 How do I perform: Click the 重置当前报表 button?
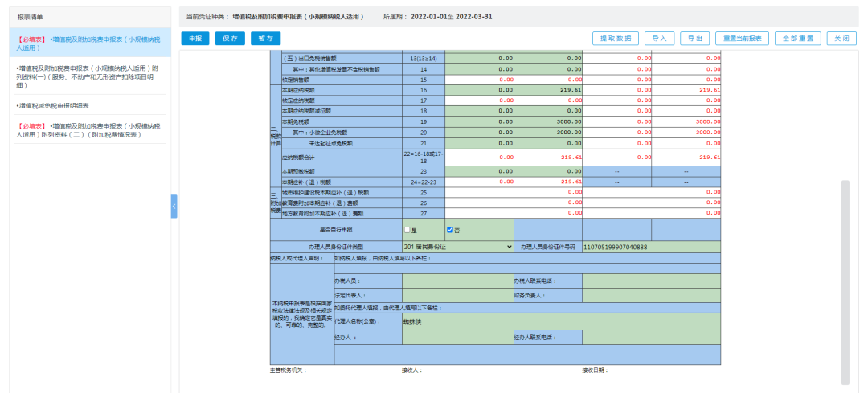coord(743,39)
